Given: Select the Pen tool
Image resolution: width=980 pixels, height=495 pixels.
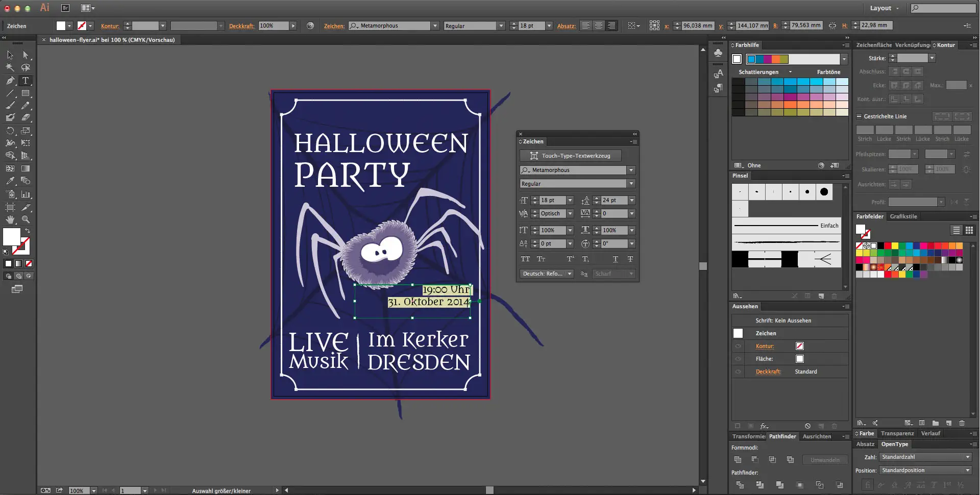Looking at the screenshot, I should 10,81.
